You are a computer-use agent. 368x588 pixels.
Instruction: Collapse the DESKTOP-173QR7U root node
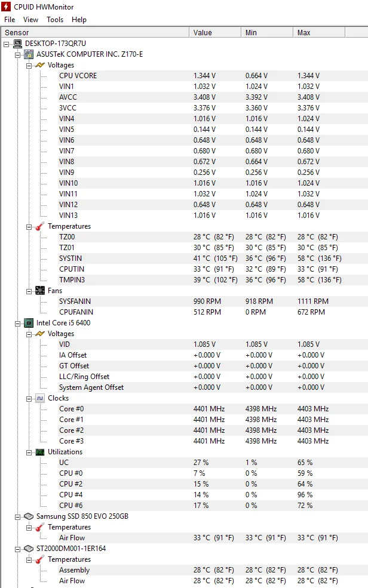pos(7,44)
